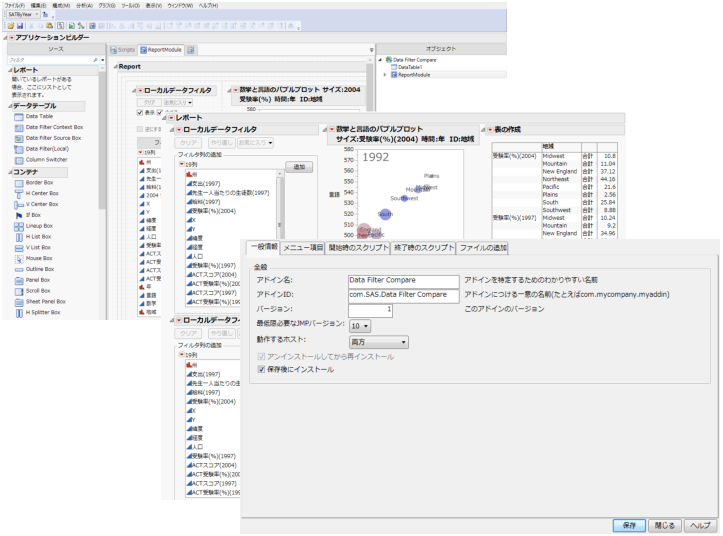Collapse the コンテナ section
The width and height of the screenshot is (723, 536).
(x=10, y=173)
